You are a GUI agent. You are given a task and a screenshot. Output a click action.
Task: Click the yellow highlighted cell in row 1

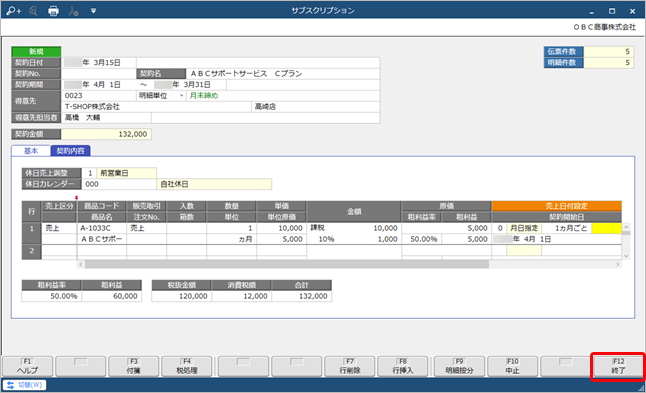(606, 228)
